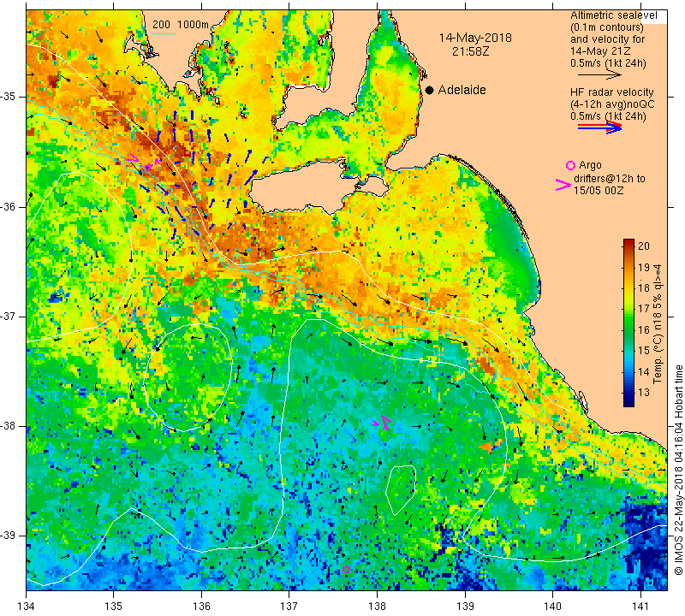Click the latitude axis label -38
This screenshot has width=685, height=616.
point(9,426)
